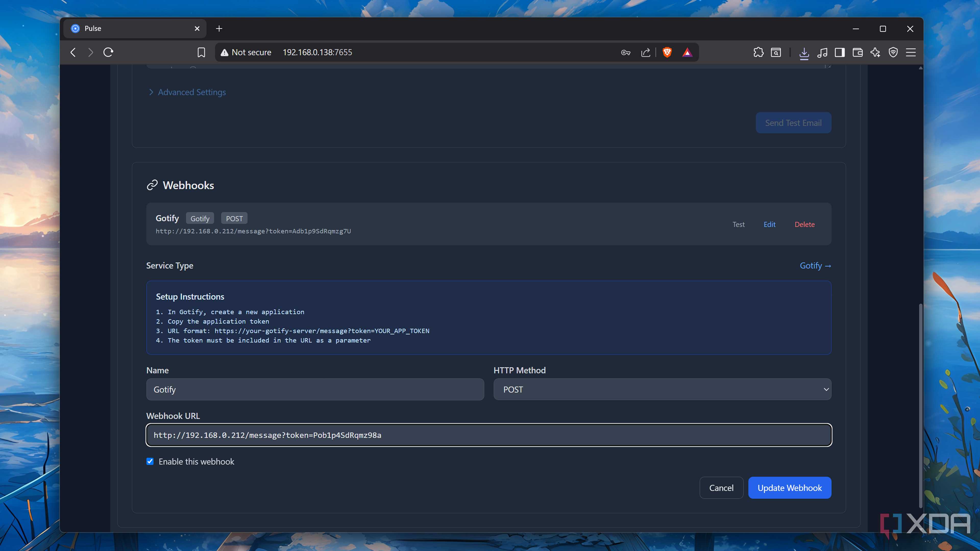This screenshot has height=551, width=980.
Task: Open Brave Shields lion icon
Action: pos(667,53)
